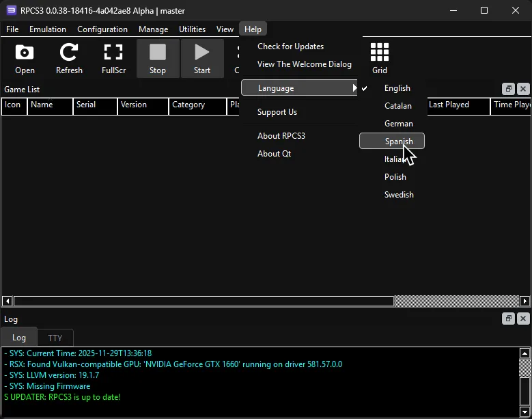Click game list scroll left arrow
This screenshot has width=532, height=419.
tap(7, 301)
